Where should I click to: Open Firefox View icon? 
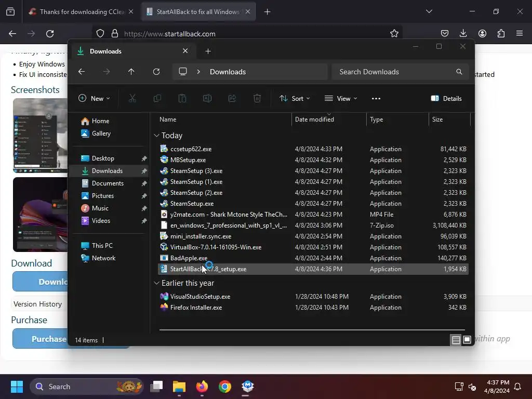coord(10,12)
